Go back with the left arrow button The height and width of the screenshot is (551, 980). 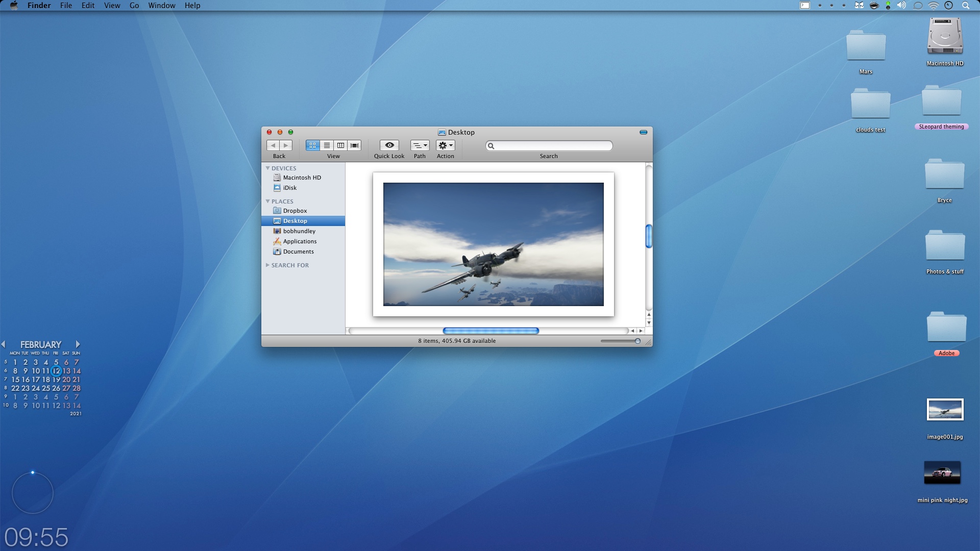pyautogui.click(x=273, y=145)
